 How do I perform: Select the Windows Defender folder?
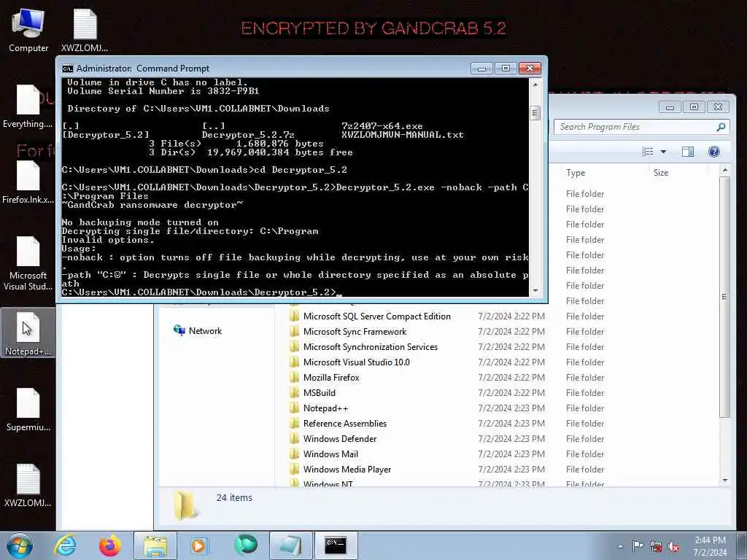coord(340,438)
